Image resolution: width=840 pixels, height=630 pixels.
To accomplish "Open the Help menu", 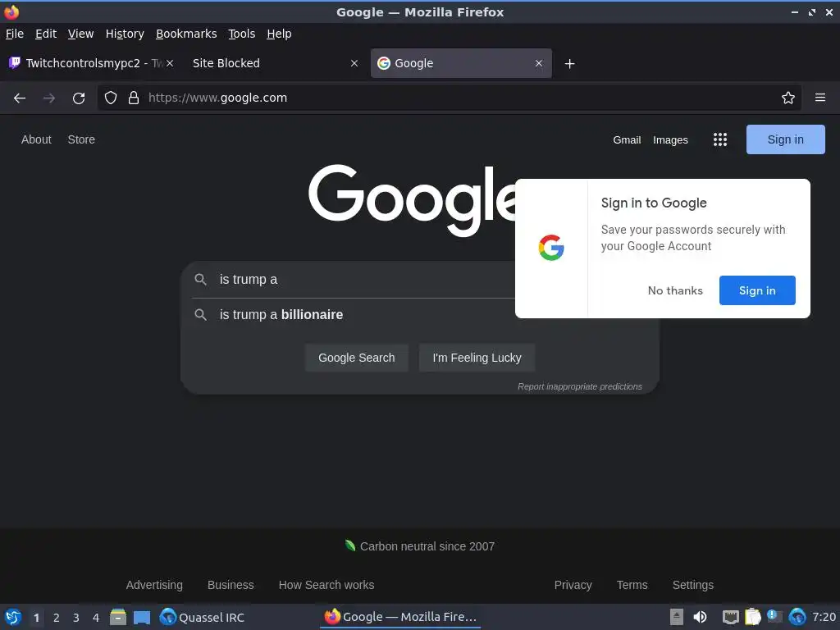I will 279,34.
